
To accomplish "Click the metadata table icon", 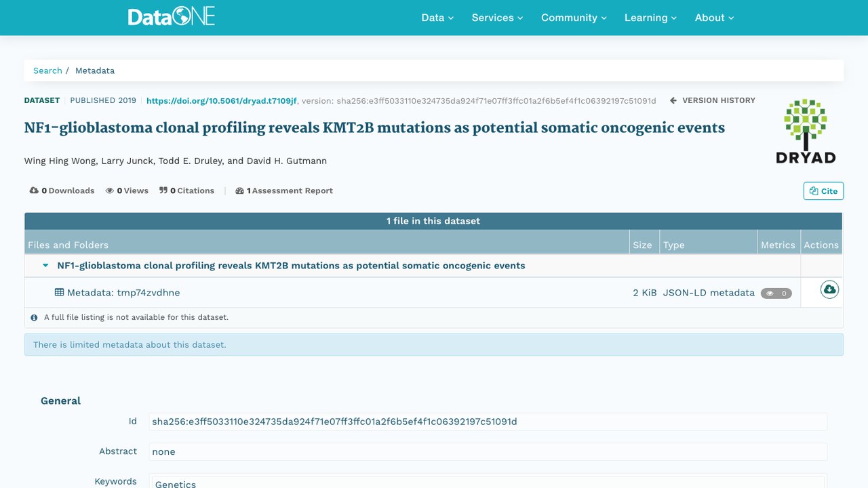I will [x=59, y=293].
